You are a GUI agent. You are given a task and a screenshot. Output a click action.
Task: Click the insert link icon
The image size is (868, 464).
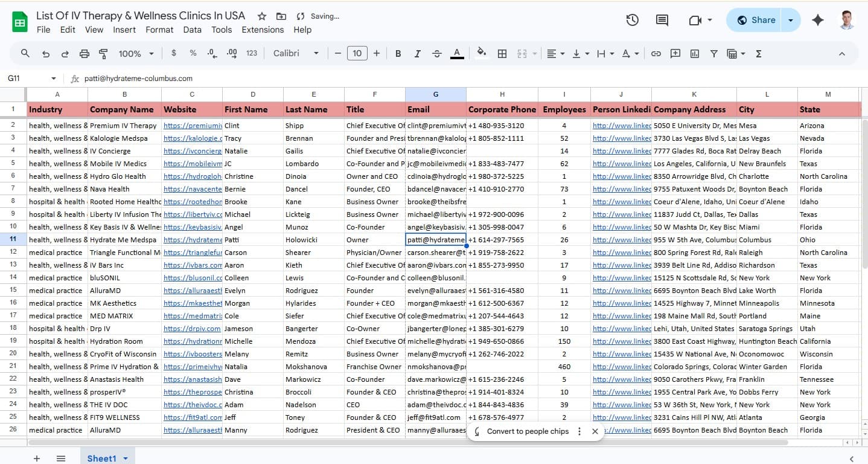tap(656, 54)
